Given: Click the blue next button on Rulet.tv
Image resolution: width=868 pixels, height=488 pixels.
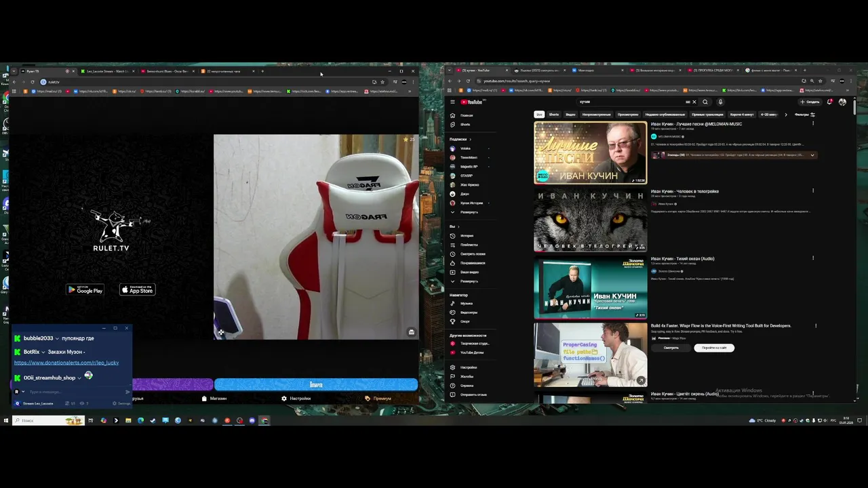Looking at the screenshot, I should [x=316, y=384].
